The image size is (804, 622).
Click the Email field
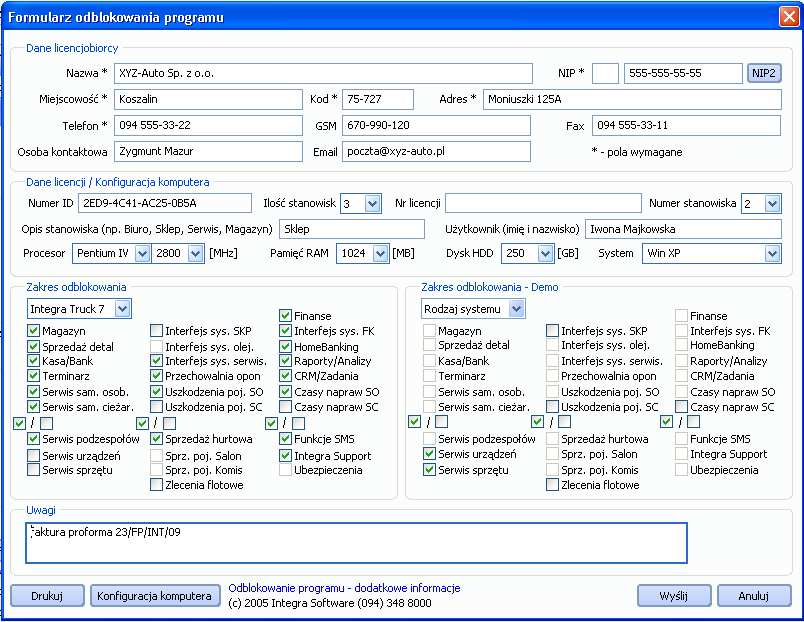[x=436, y=151]
